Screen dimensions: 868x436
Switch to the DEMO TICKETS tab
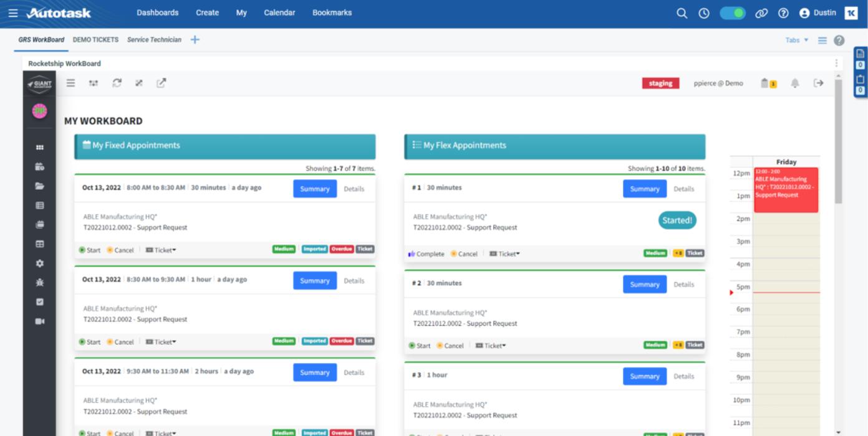(x=95, y=40)
